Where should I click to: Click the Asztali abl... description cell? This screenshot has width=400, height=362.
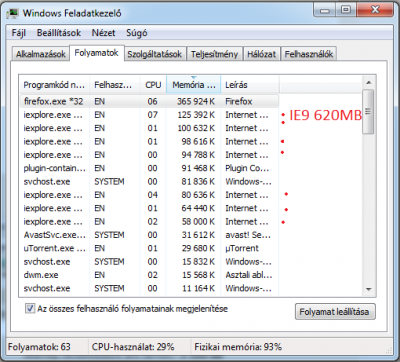pyautogui.click(x=249, y=275)
